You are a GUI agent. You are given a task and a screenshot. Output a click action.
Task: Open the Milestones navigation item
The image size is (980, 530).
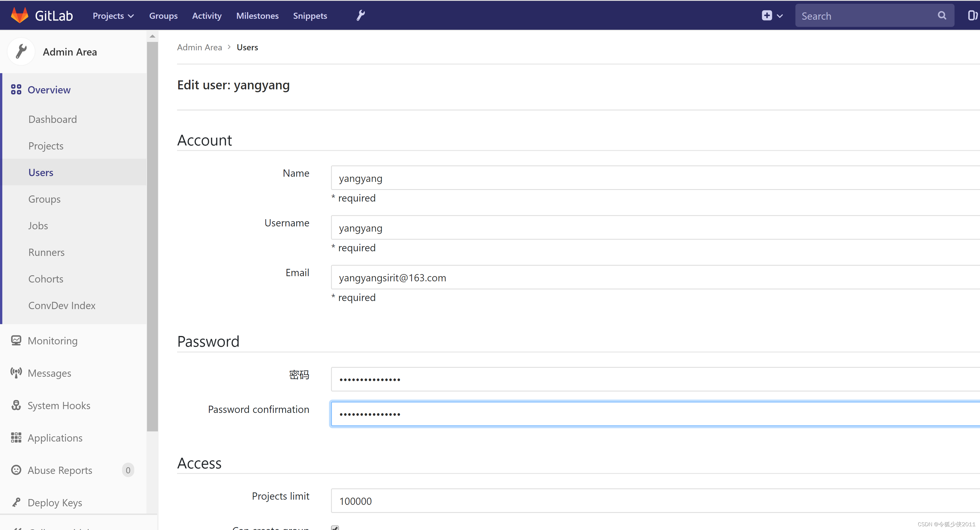[257, 16]
